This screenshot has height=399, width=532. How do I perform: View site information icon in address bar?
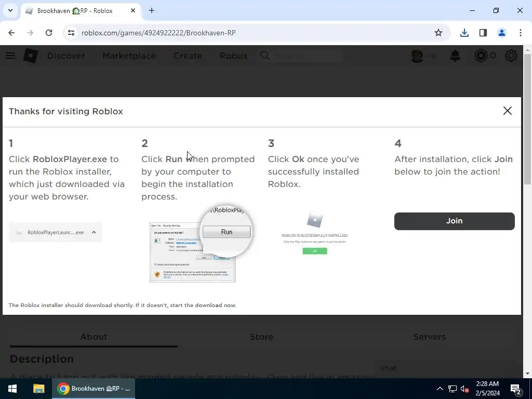tap(71, 33)
